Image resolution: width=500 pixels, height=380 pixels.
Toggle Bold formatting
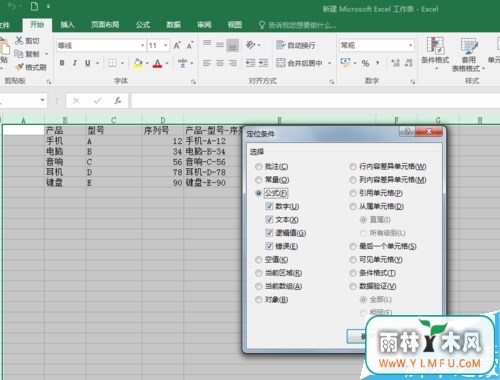pyautogui.click(x=62, y=63)
